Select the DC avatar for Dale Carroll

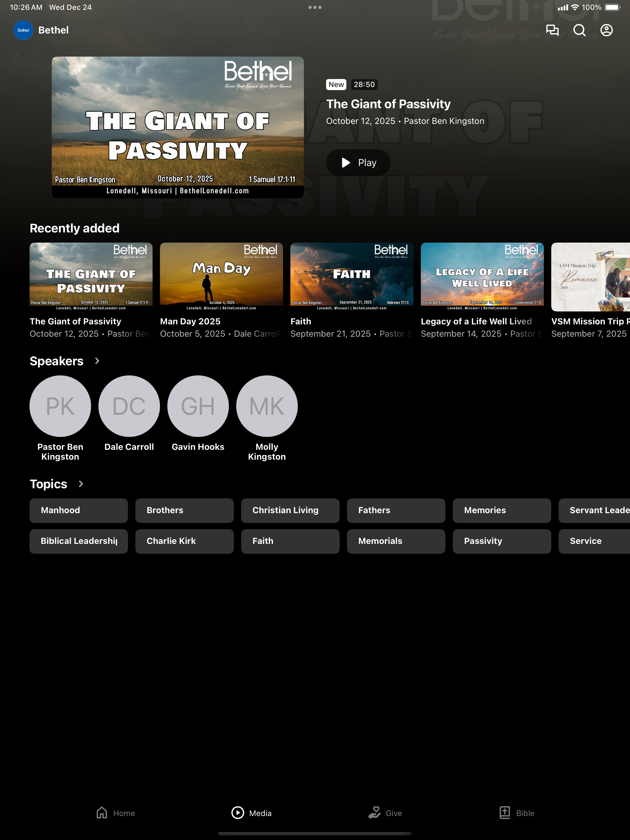pyautogui.click(x=129, y=406)
